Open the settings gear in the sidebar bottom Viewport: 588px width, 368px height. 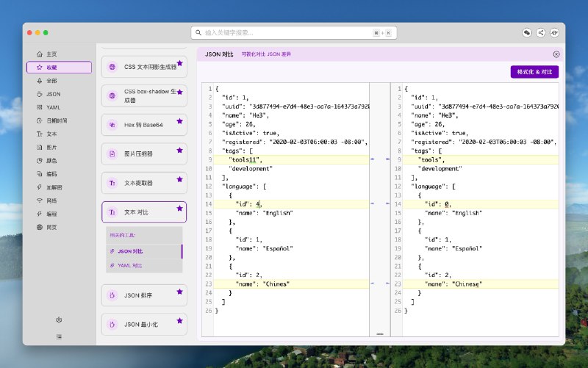click(x=59, y=320)
